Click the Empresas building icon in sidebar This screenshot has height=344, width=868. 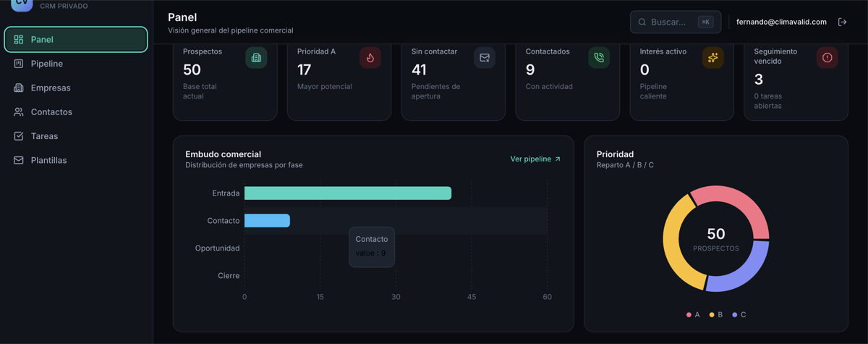(x=19, y=88)
